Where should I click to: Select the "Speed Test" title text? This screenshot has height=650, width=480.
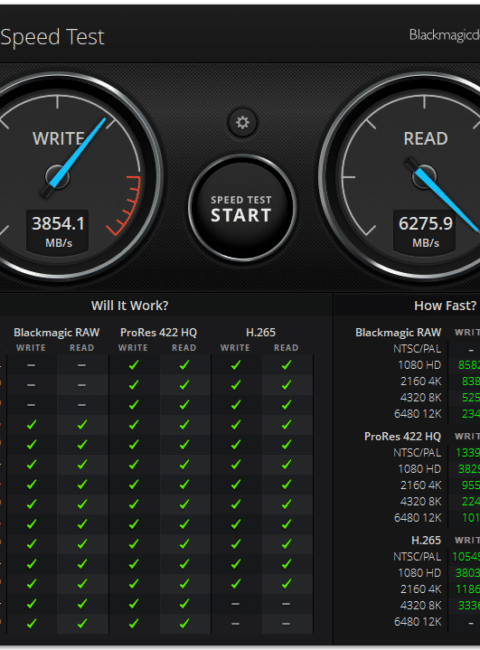(52, 38)
